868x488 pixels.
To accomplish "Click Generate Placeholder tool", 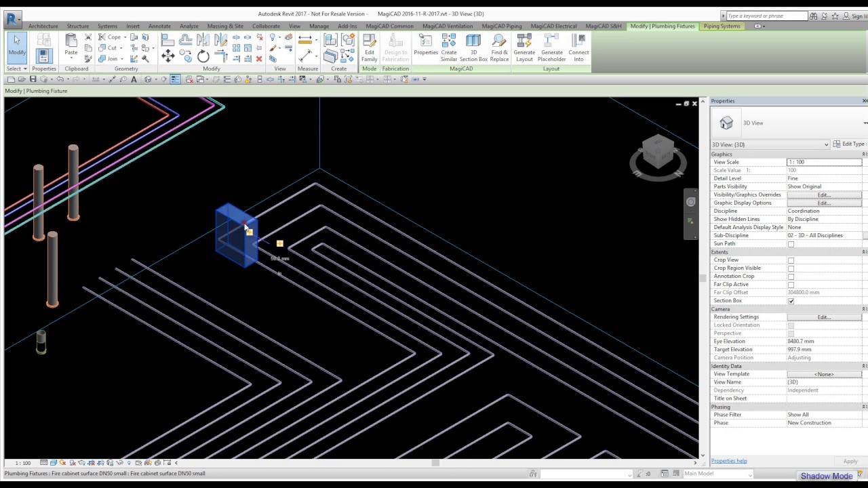I will (x=551, y=47).
